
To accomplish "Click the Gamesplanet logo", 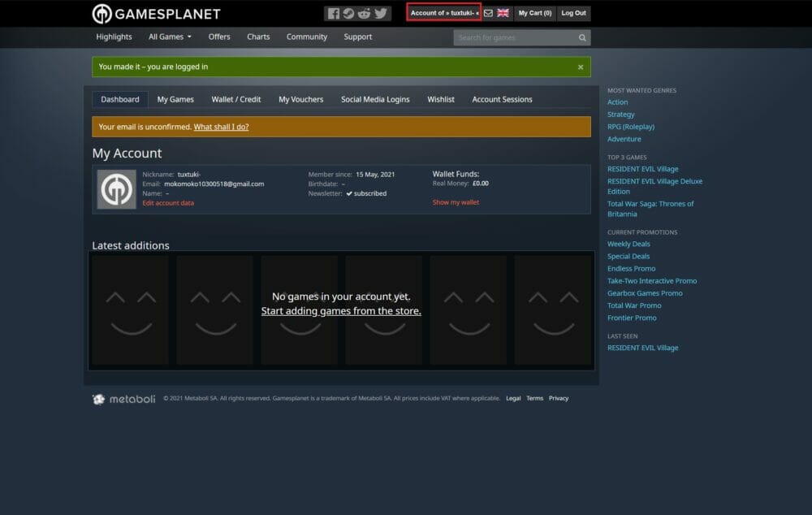I will 156,14.
